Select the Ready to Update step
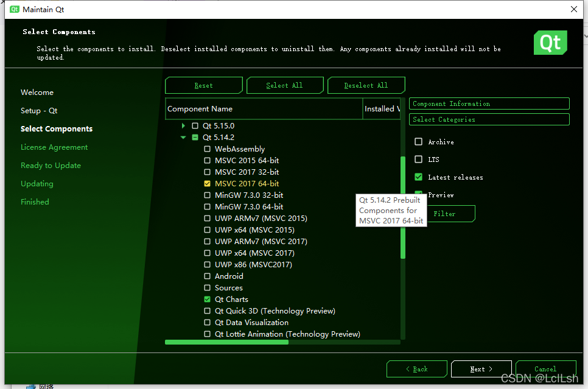 coord(51,166)
